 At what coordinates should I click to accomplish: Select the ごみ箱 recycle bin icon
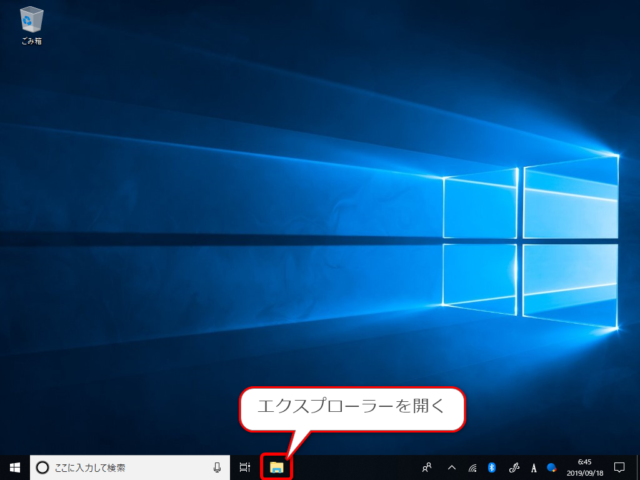point(31,25)
